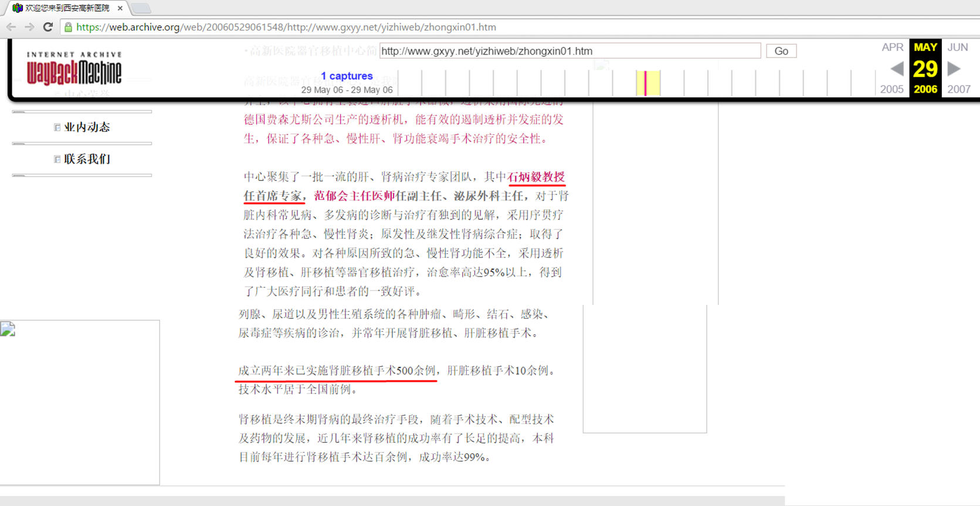Image resolution: width=980 pixels, height=506 pixels.
Task: Click inside the Wayback URL field
Action: coord(569,51)
